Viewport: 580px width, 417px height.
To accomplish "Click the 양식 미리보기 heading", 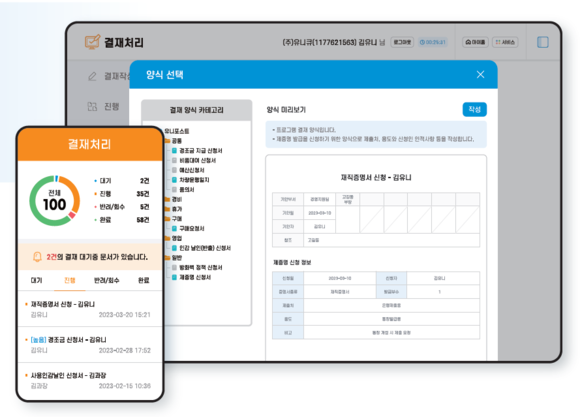I will coord(286,110).
